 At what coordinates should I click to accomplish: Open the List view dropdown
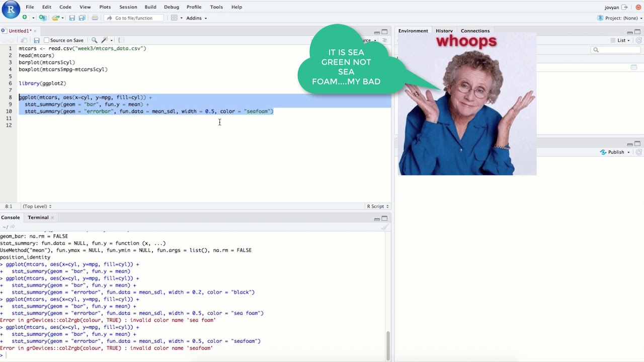(x=624, y=40)
